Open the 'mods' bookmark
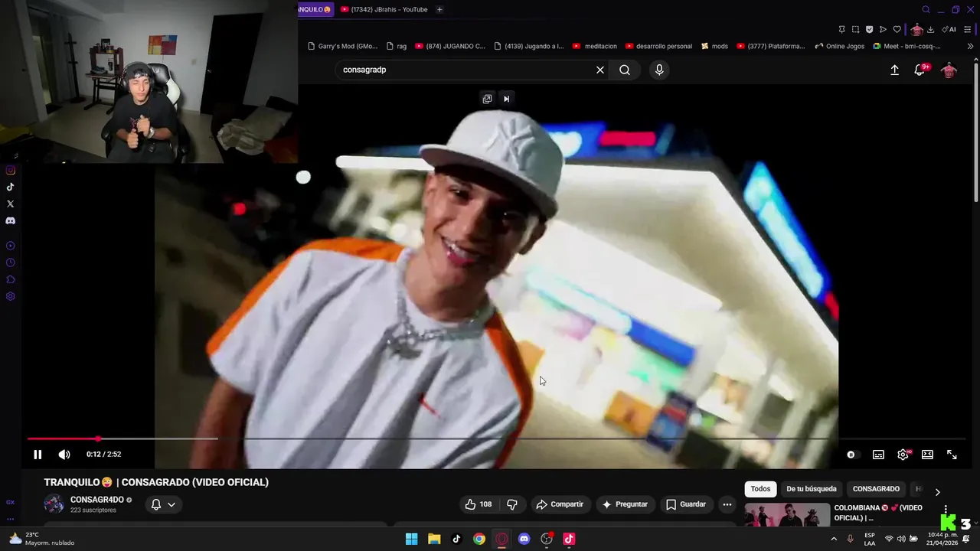 714,46
